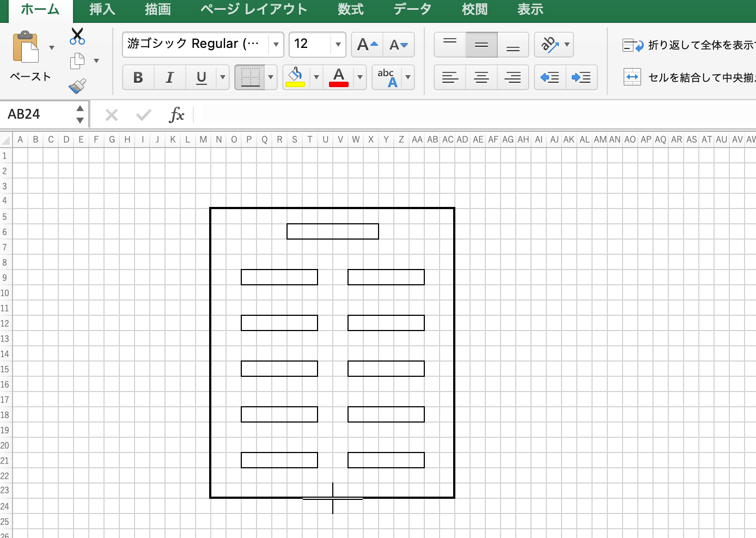756x538 pixels.
Task: Open underline style dropdown arrow
Action: 223,77
